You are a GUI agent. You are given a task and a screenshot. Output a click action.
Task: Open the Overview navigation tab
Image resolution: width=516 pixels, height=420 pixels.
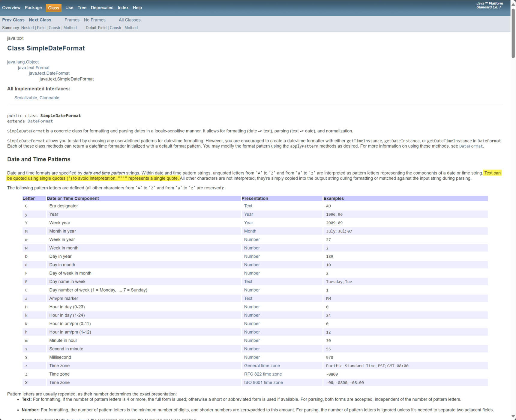tap(11, 8)
